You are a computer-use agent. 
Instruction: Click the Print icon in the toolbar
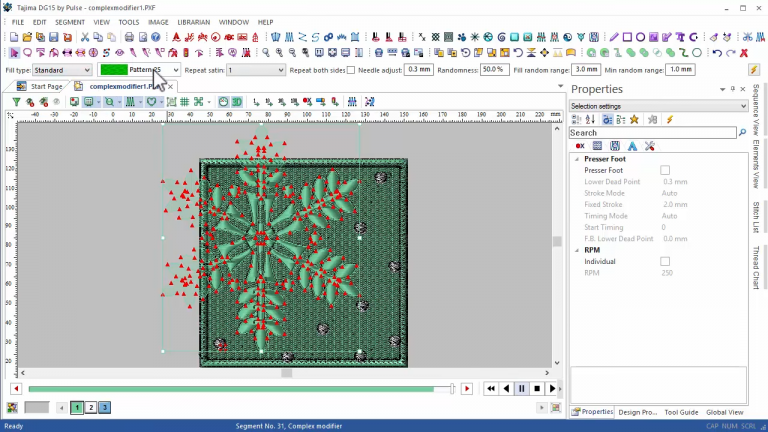pyautogui.click(x=129, y=37)
